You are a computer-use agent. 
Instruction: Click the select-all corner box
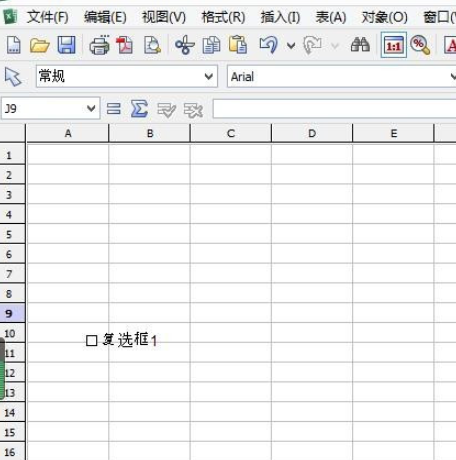(12, 133)
